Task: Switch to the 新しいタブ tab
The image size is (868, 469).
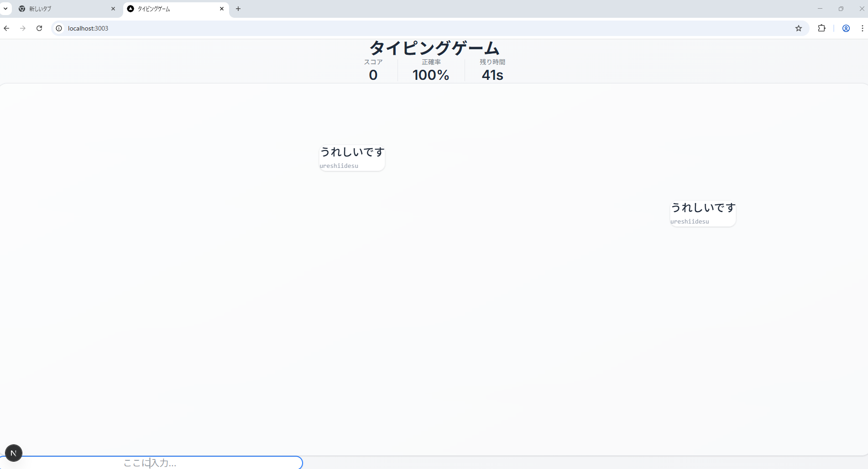Action: click(64, 9)
